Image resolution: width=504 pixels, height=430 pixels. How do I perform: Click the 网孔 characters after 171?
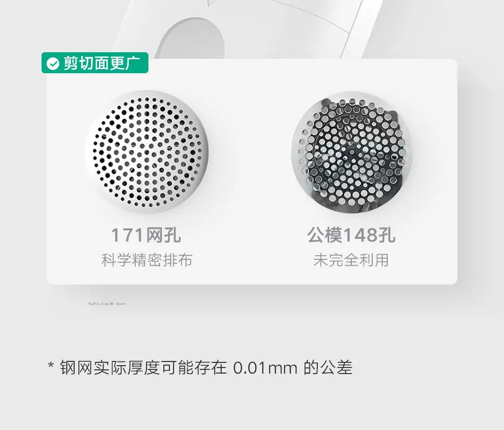(164, 236)
